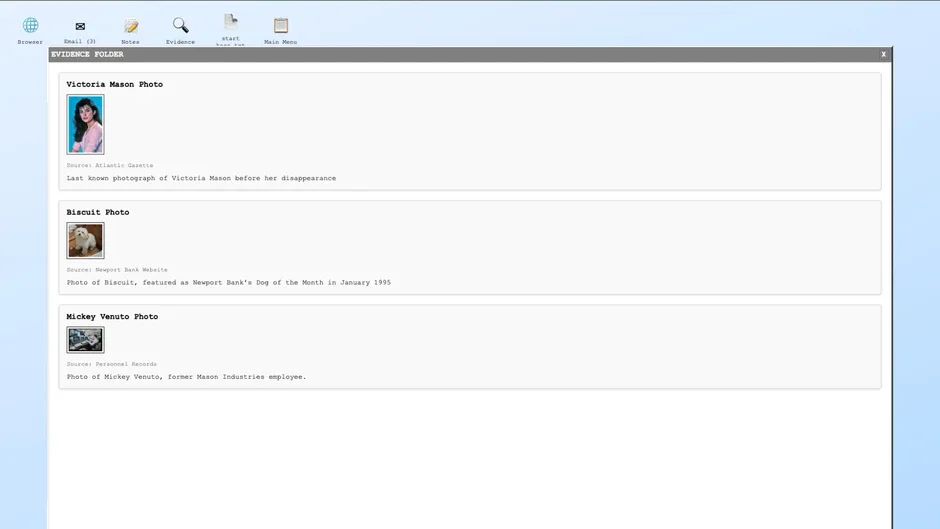Screen dimensions: 940x529
Task: Click the EVIDENCE FOLDER title bar text
Action: [88, 54]
